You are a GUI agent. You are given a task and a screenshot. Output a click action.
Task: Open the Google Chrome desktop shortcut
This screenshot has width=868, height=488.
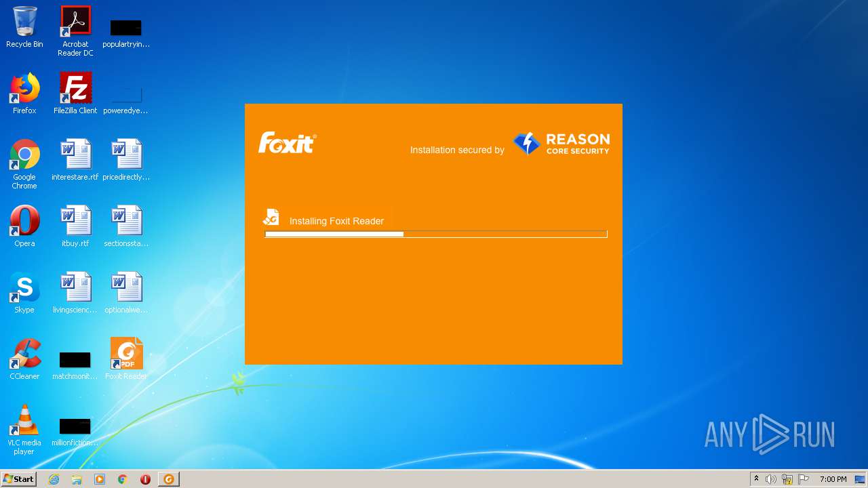[24, 164]
